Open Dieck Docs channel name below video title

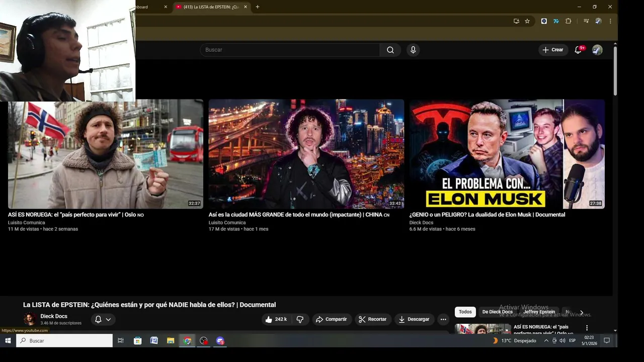pyautogui.click(x=54, y=316)
